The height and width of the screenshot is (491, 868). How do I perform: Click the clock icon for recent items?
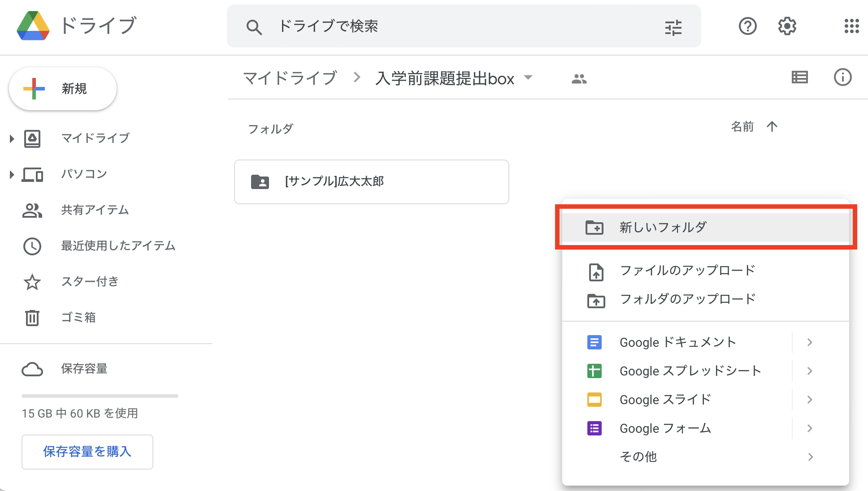(32, 246)
